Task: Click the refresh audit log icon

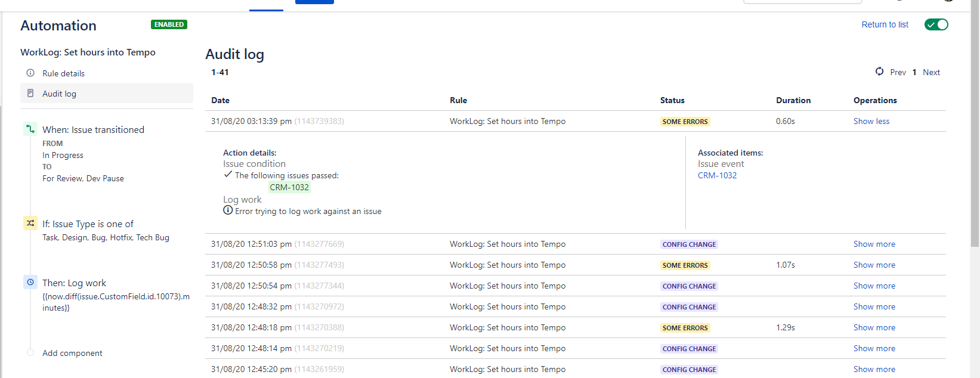Action: click(x=879, y=72)
